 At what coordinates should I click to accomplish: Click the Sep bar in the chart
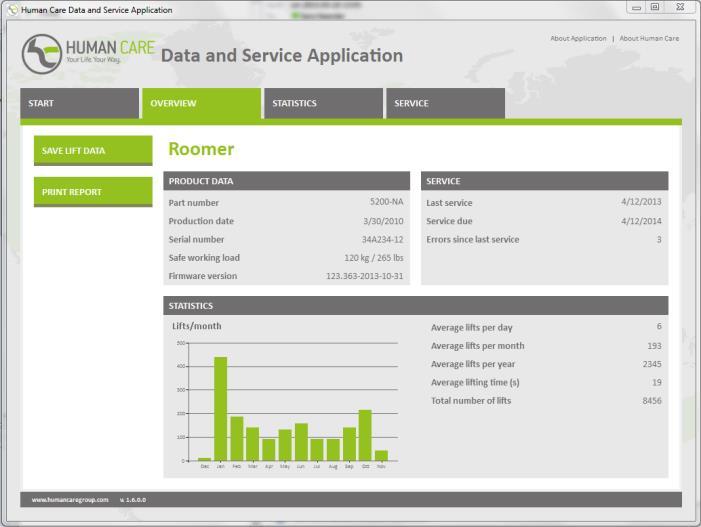(350, 444)
